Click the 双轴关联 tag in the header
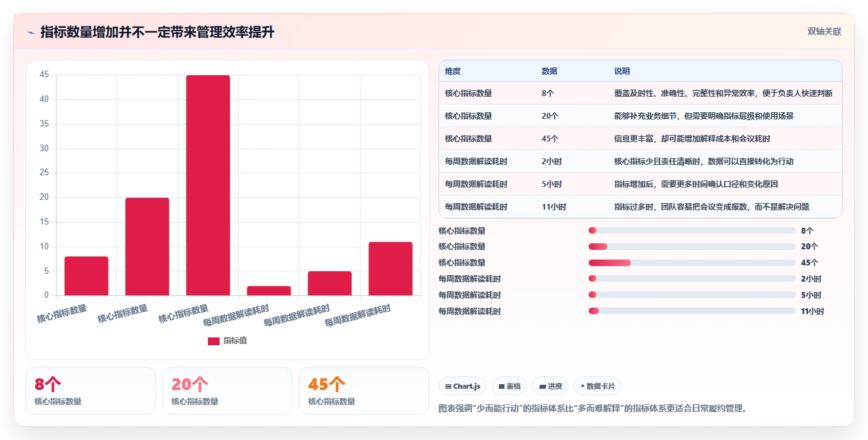This screenshot has width=868, height=440. (824, 32)
